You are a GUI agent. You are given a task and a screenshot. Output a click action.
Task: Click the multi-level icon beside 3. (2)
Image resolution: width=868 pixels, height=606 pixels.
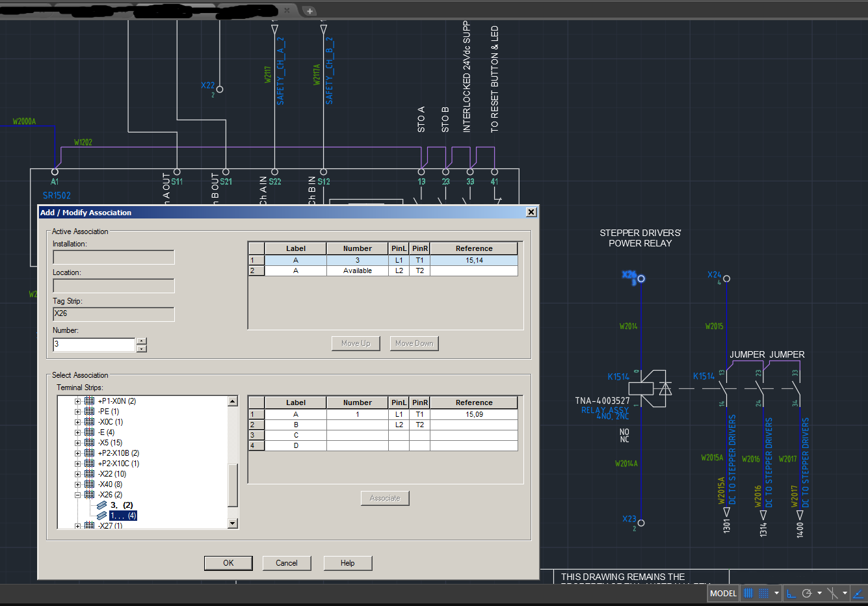coord(102,505)
